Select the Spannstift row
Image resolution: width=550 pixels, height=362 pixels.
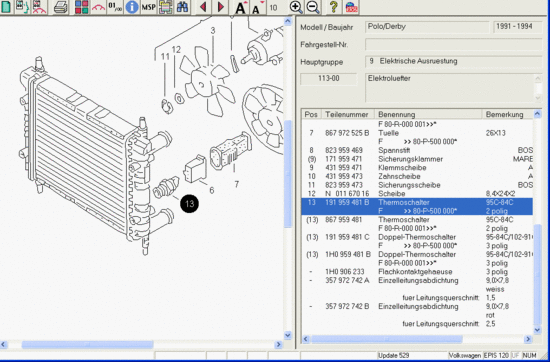click(417, 150)
